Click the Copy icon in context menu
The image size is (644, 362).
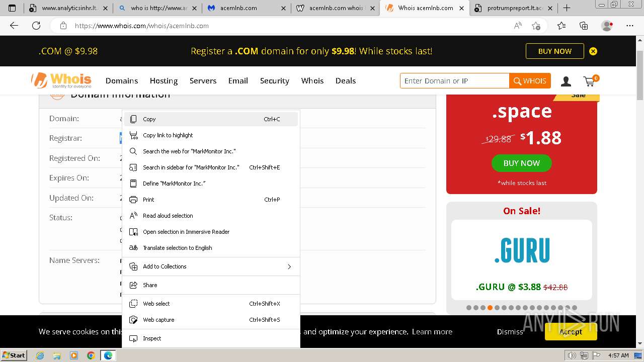pyautogui.click(x=133, y=119)
